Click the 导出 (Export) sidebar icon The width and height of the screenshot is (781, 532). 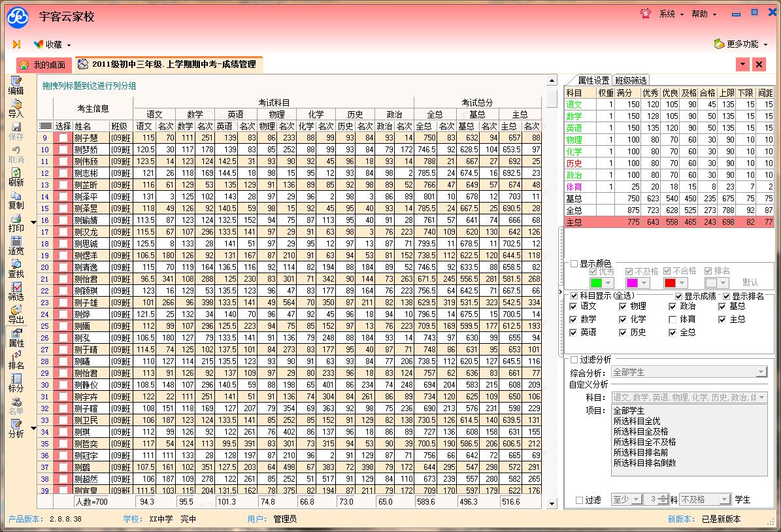[16, 314]
